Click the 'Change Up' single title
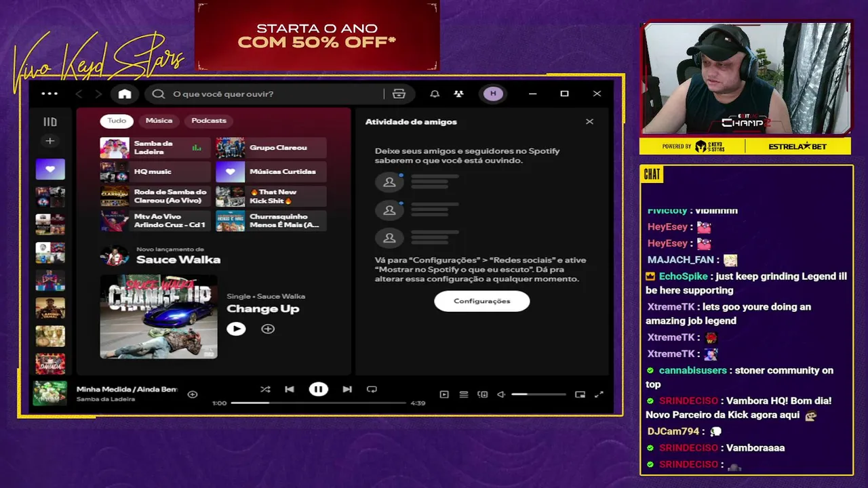Image resolution: width=868 pixels, height=488 pixels. click(262, 308)
